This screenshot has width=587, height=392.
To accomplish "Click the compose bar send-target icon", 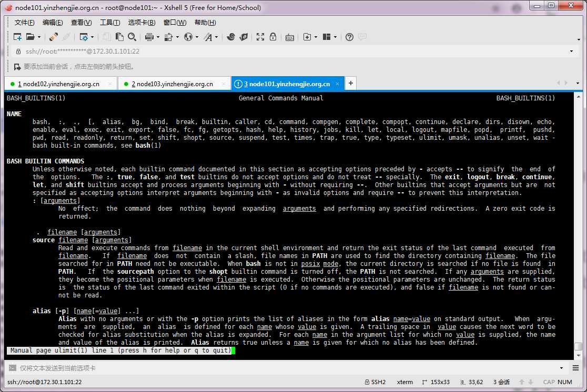I will [12, 368].
